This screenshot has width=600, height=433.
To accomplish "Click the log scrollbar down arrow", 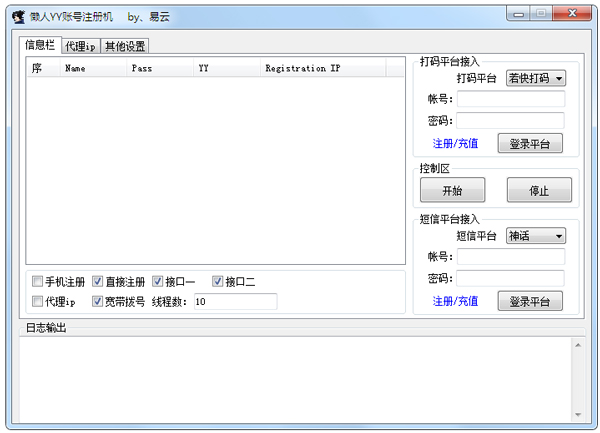I will pos(578,415).
